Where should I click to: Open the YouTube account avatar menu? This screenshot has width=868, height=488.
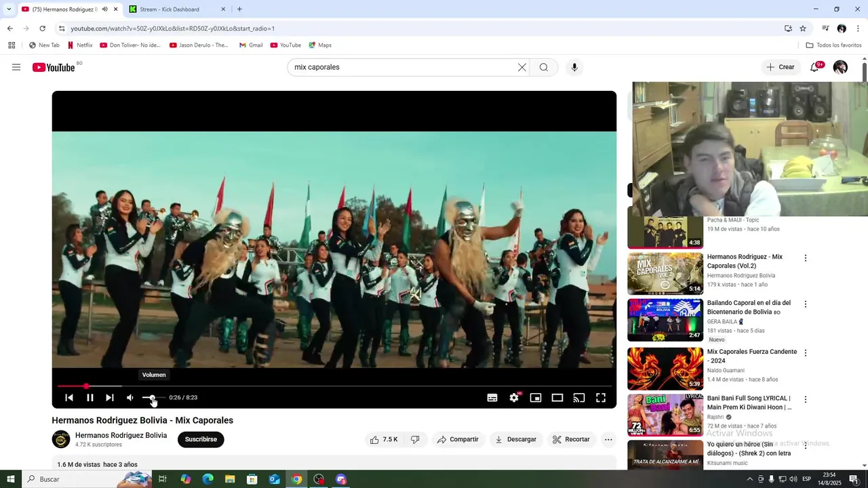point(840,67)
